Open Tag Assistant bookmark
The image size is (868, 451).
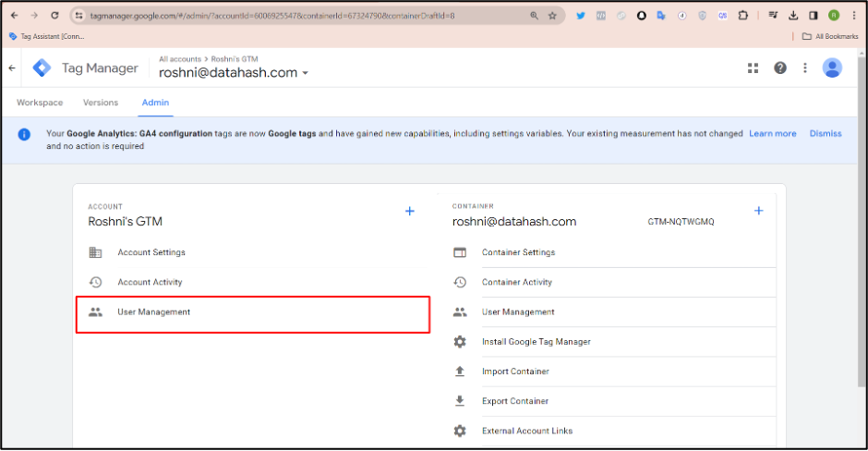(46, 37)
